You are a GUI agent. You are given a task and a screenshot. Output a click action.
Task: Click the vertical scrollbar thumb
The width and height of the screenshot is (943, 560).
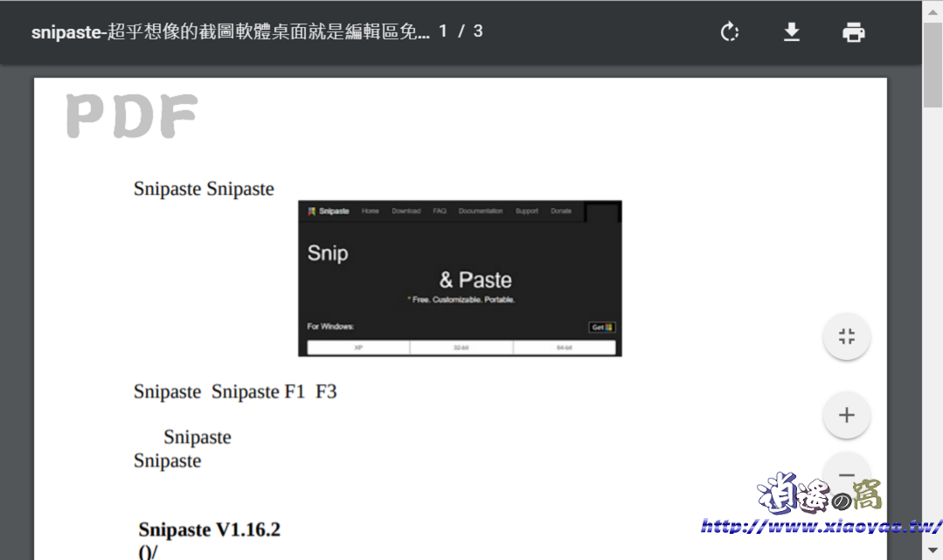tap(933, 65)
